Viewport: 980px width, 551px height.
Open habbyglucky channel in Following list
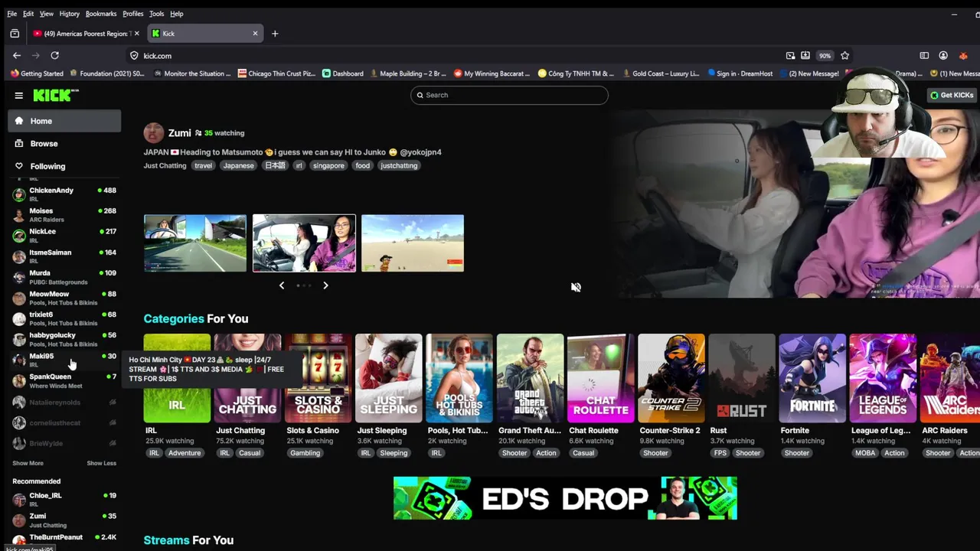64,339
